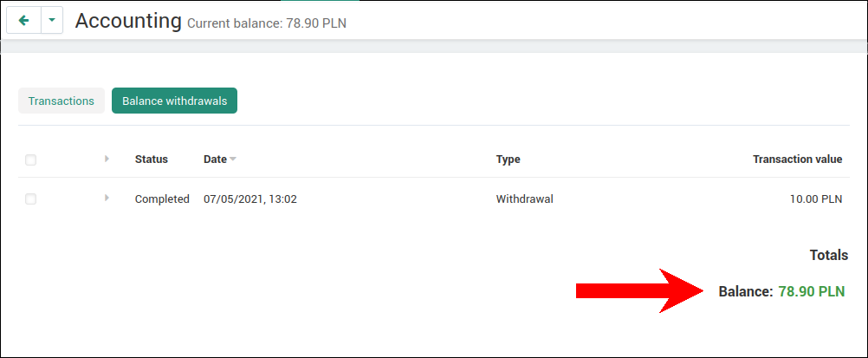Viewport: 868px width, 358px height.
Task: Click the sort arrow next to Date
Action: 233,159
